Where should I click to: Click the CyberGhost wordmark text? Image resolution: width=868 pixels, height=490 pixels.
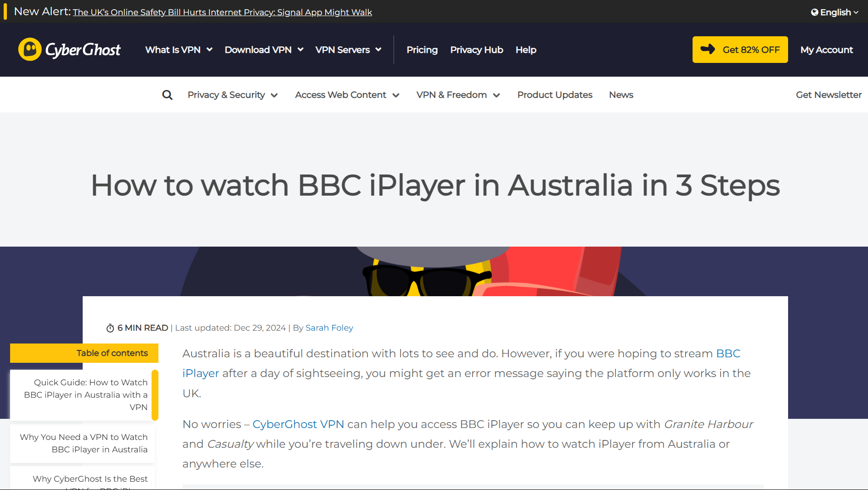pos(83,50)
